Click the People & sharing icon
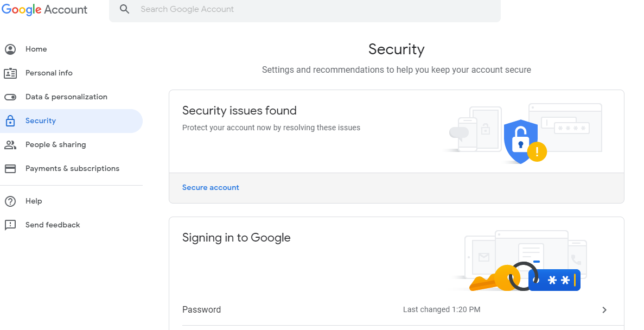This screenshot has width=644, height=330. [10, 145]
